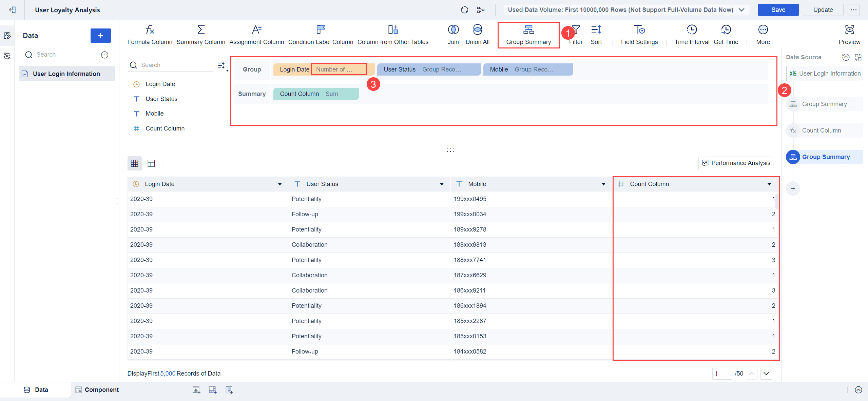Click the Group Summary toolbar tool
This screenshot has width=868, height=401.
[528, 35]
